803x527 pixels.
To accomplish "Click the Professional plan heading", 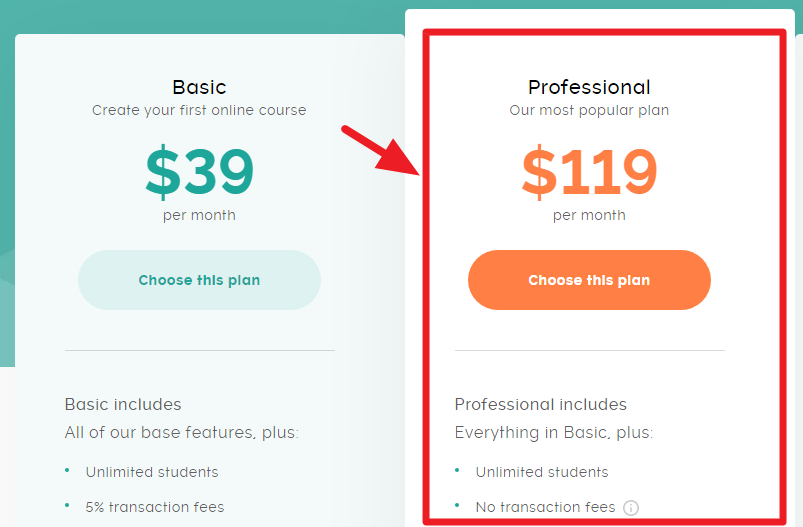I will (x=589, y=87).
